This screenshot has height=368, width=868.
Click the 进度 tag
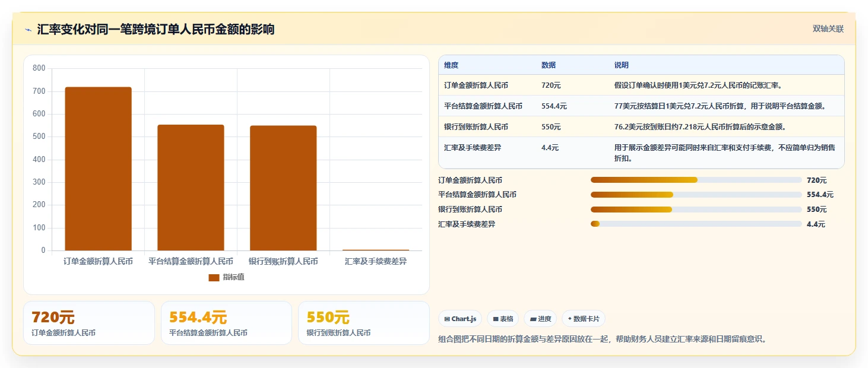click(x=540, y=319)
